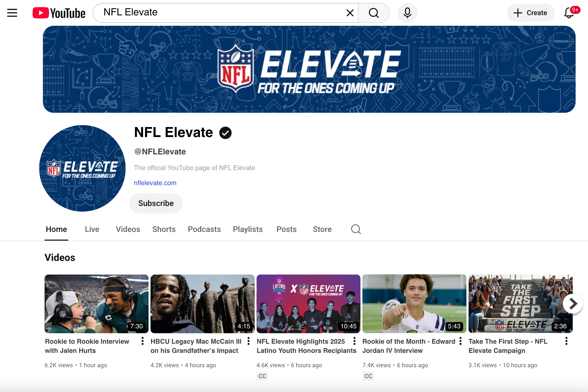
Task: Subscribe to NFL Elevate channel
Action: (x=156, y=203)
